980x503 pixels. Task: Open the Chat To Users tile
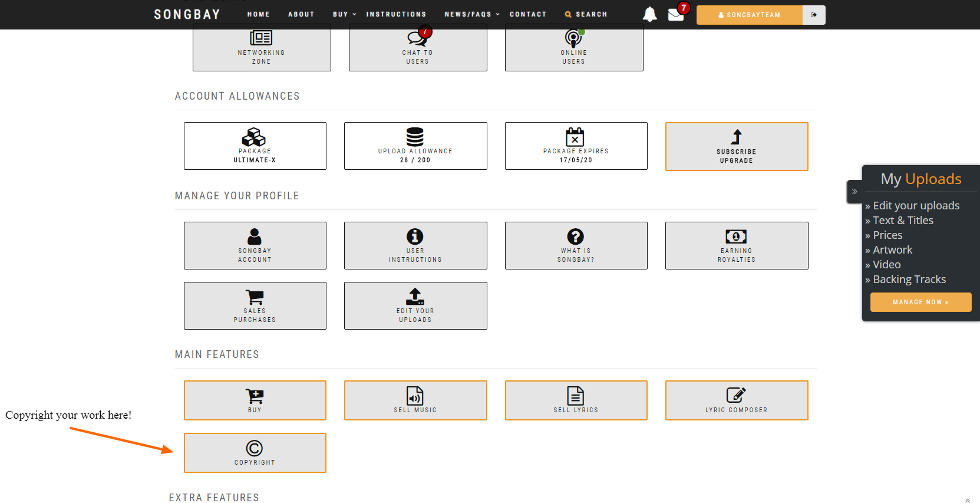pos(417,48)
